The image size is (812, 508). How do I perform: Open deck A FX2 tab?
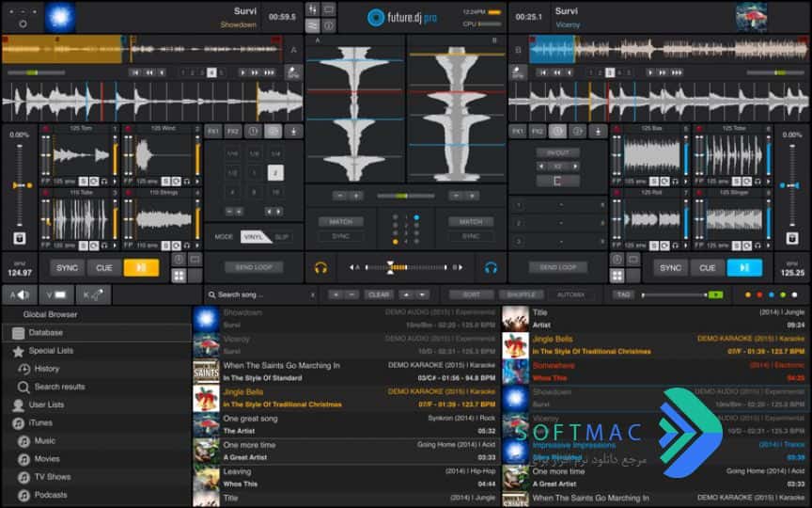[233, 132]
